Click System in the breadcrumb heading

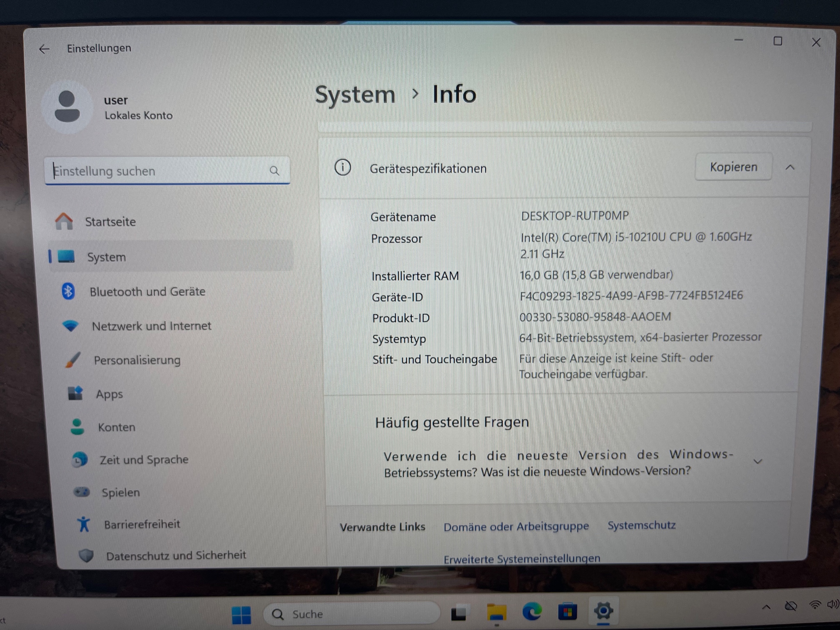(355, 94)
